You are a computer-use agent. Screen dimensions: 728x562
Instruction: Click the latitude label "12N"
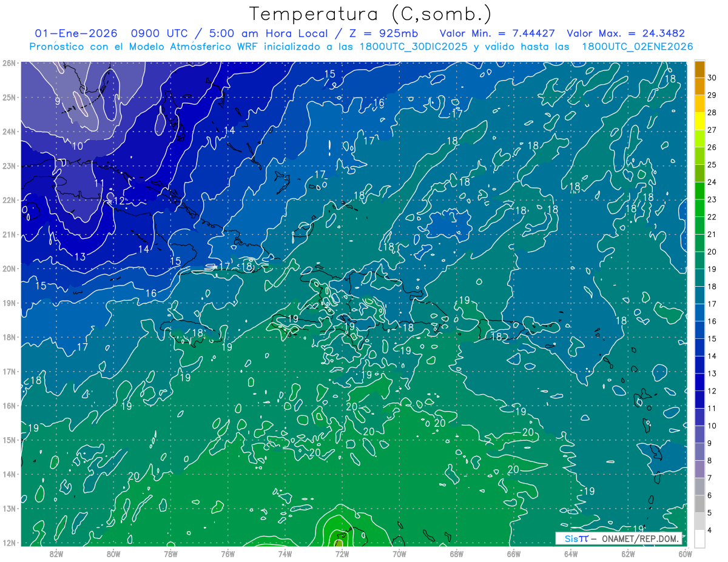click(x=8, y=543)
